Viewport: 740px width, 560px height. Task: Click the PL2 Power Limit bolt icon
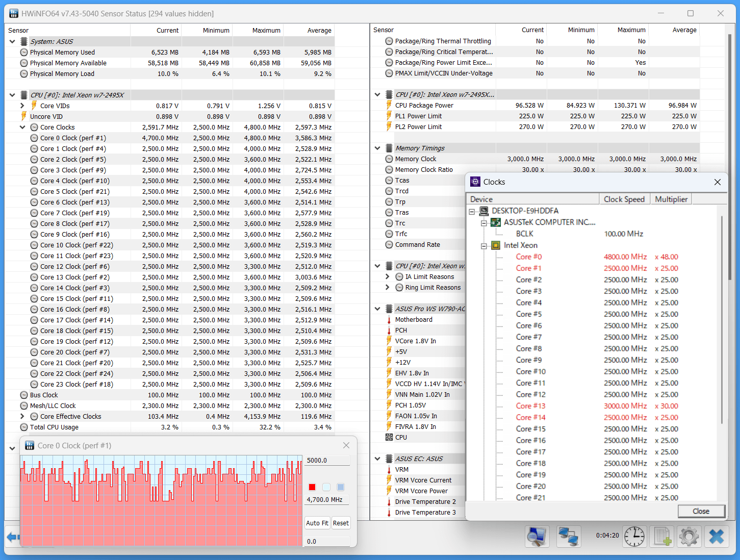(x=389, y=126)
